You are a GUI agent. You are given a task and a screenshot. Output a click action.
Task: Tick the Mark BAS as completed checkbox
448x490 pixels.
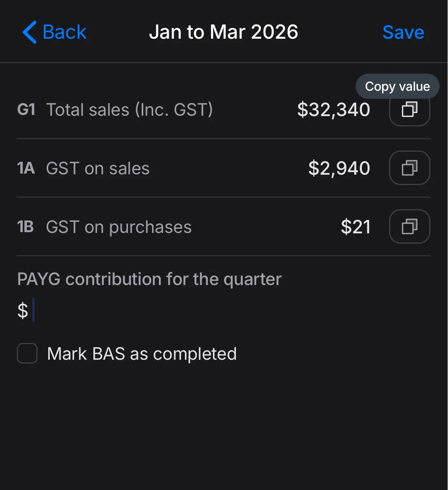pos(27,353)
